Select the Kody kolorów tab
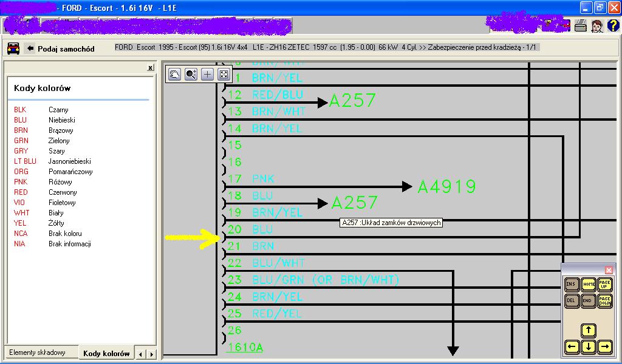This screenshot has height=364, width=622. tap(106, 353)
